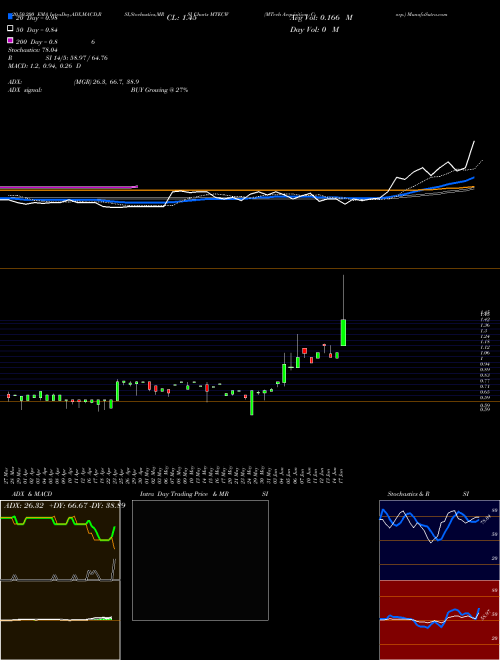
Task: Click the 'Avg Vol: 0.166 M' value
Action: pyautogui.click(x=321, y=18)
